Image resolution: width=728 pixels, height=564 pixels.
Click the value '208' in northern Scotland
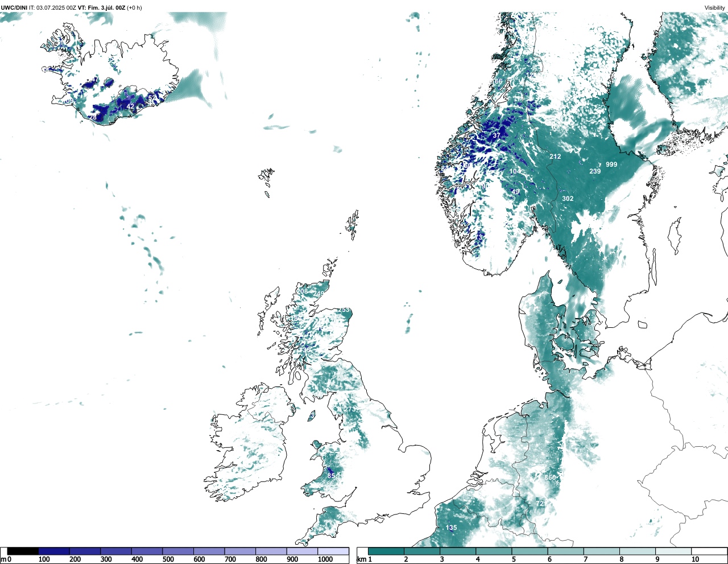pyautogui.click(x=302, y=291)
